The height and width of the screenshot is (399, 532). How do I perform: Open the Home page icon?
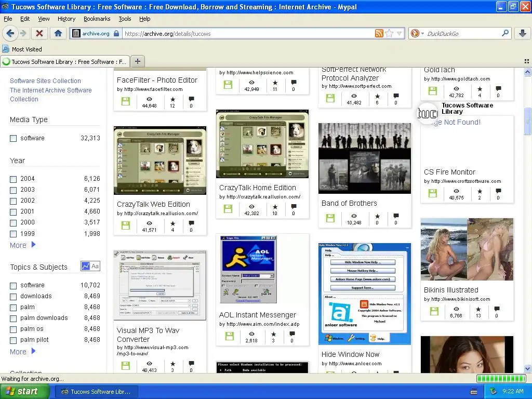point(58,33)
